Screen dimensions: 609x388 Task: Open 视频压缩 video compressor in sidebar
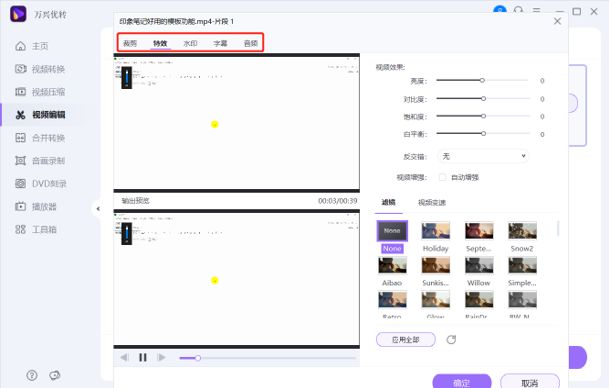[x=40, y=92]
